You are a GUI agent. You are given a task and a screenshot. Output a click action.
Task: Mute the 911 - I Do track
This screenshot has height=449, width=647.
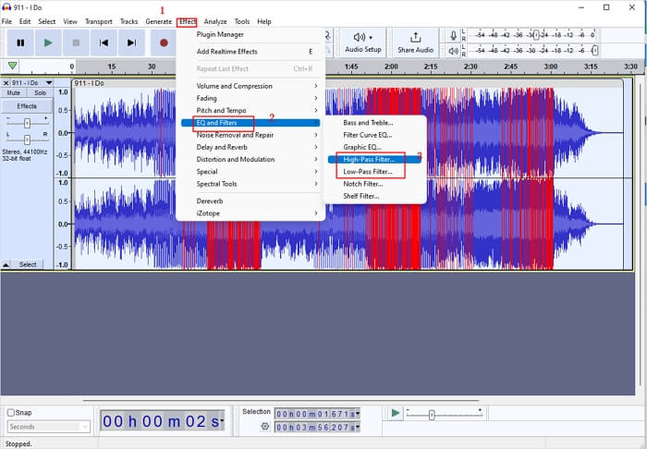[x=14, y=92]
